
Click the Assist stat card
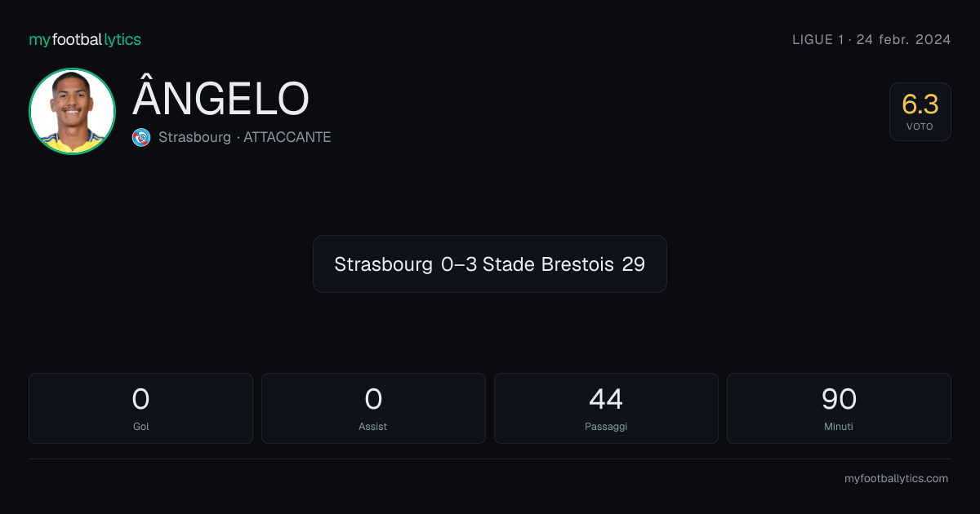[373, 408]
